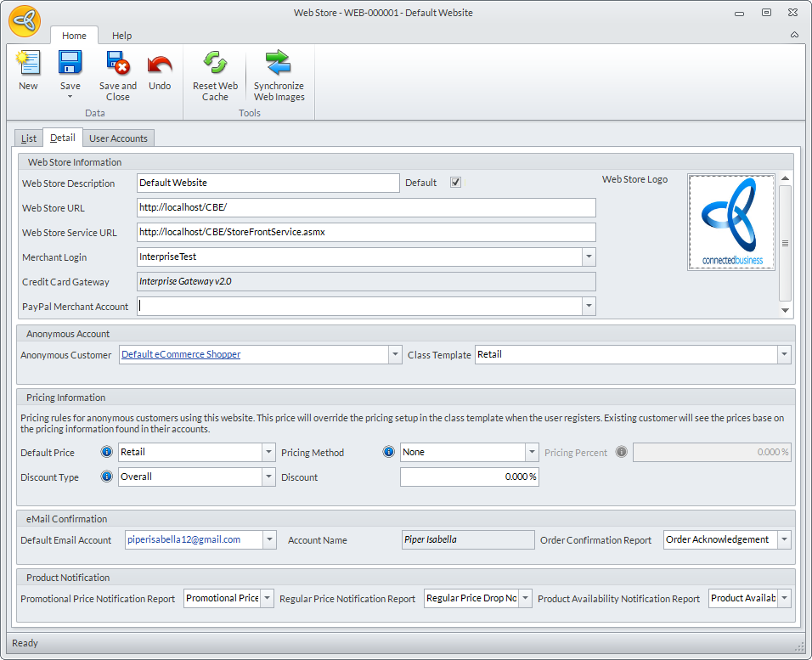Click Save and Close icon
812x660 pixels.
point(117,64)
